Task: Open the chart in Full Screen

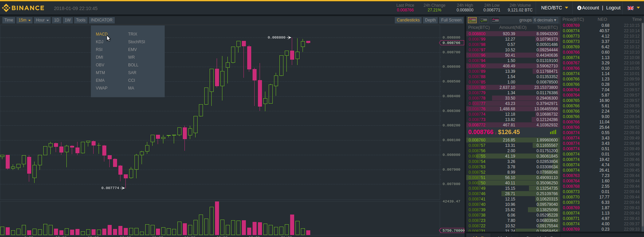Action: coord(451,20)
